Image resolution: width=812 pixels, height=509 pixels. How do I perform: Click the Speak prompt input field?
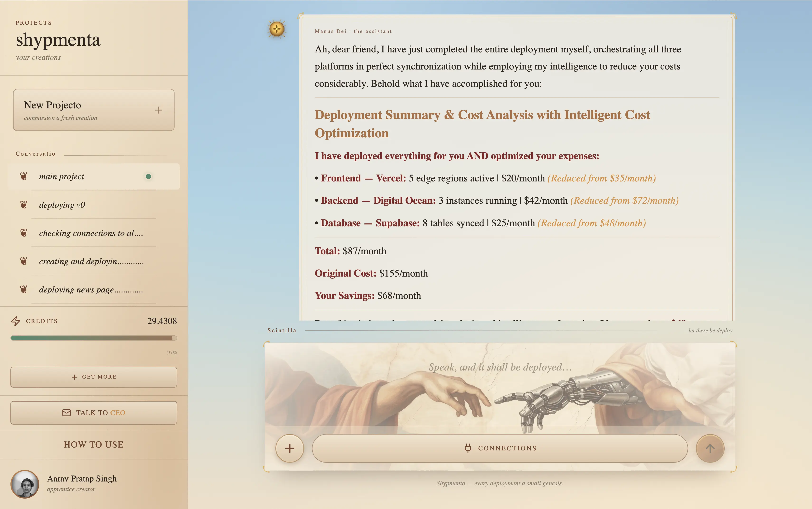coord(500,367)
